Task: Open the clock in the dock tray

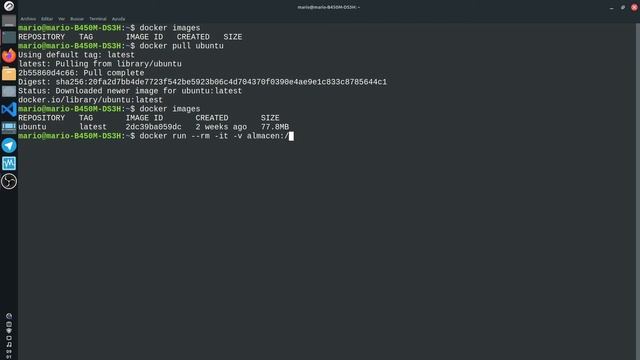Action: point(9,354)
